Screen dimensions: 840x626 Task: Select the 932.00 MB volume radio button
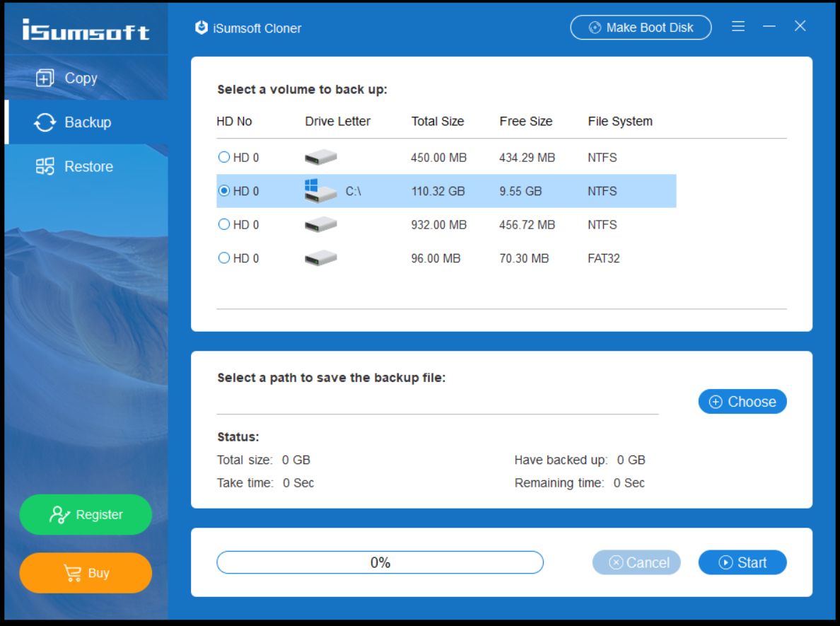click(224, 224)
